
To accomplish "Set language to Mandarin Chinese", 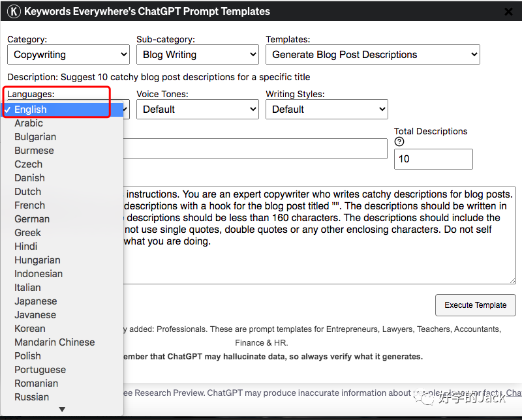I will 62,342.
